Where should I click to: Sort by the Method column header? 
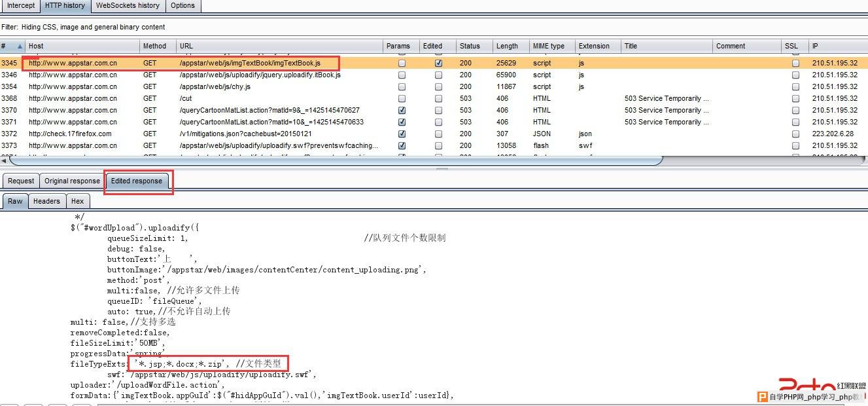[158, 46]
